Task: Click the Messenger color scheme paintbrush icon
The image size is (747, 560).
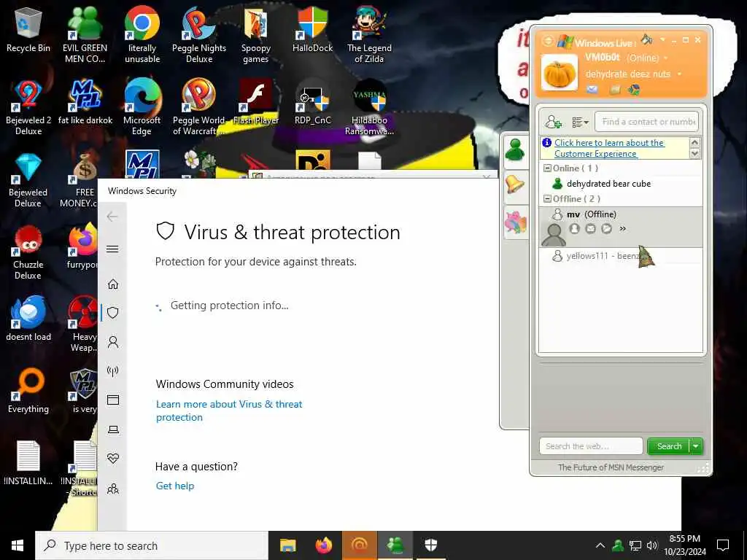Action: pyautogui.click(x=646, y=39)
